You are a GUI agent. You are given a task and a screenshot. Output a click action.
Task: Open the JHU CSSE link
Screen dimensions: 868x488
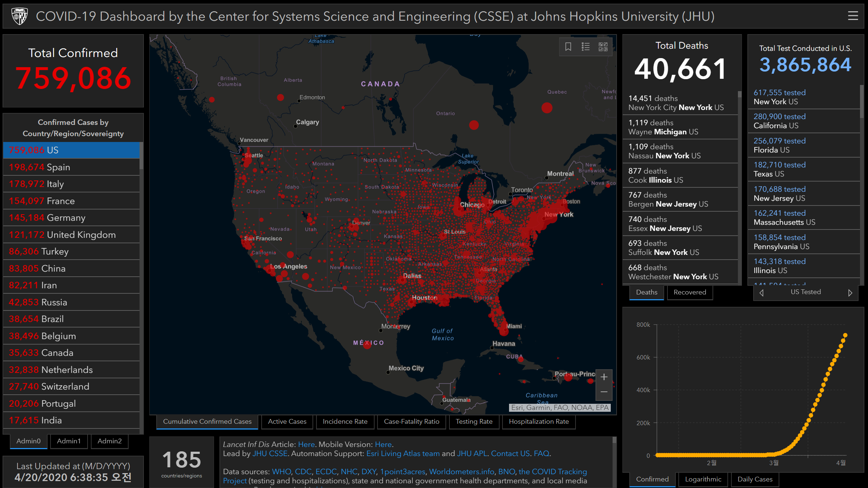270,454
